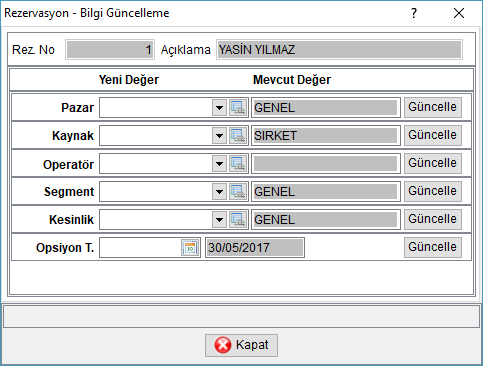Open the lookup list icon for Kaynak

click(238, 136)
